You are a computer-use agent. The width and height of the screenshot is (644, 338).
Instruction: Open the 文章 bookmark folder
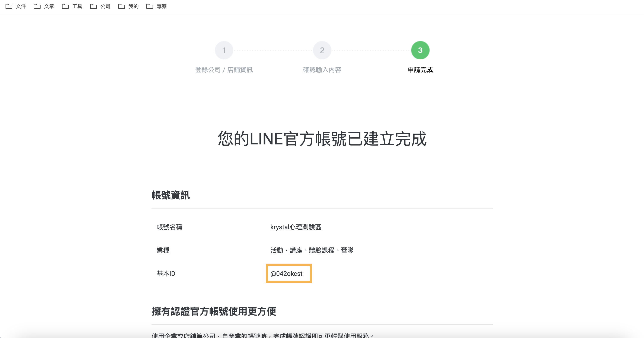pyautogui.click(x=44, y=6)
